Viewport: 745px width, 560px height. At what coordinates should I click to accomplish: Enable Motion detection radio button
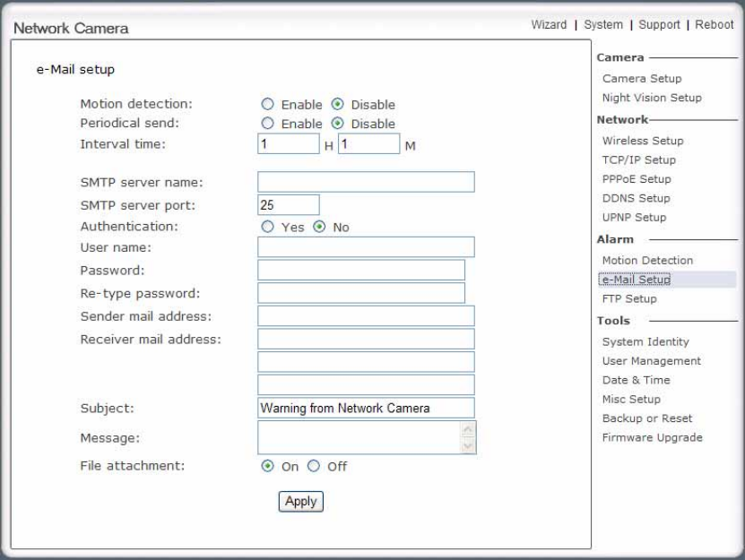[x=267, y=104]
